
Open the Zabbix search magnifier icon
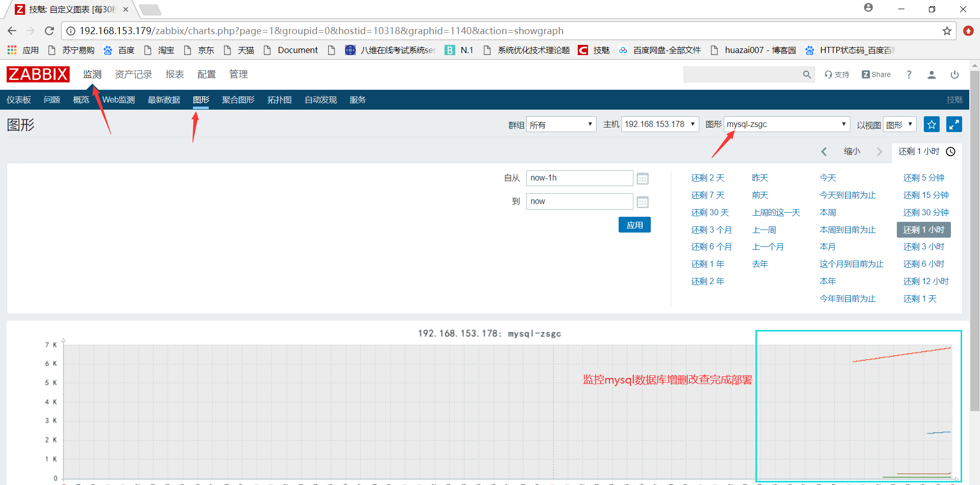[x=806, y=74]
